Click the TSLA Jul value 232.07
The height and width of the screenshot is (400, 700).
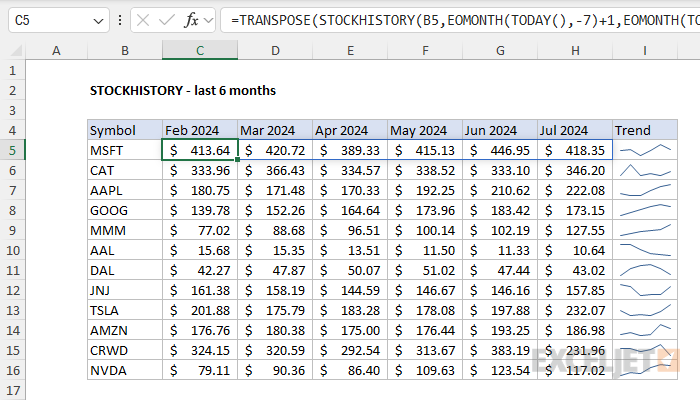tap(575, 310)
